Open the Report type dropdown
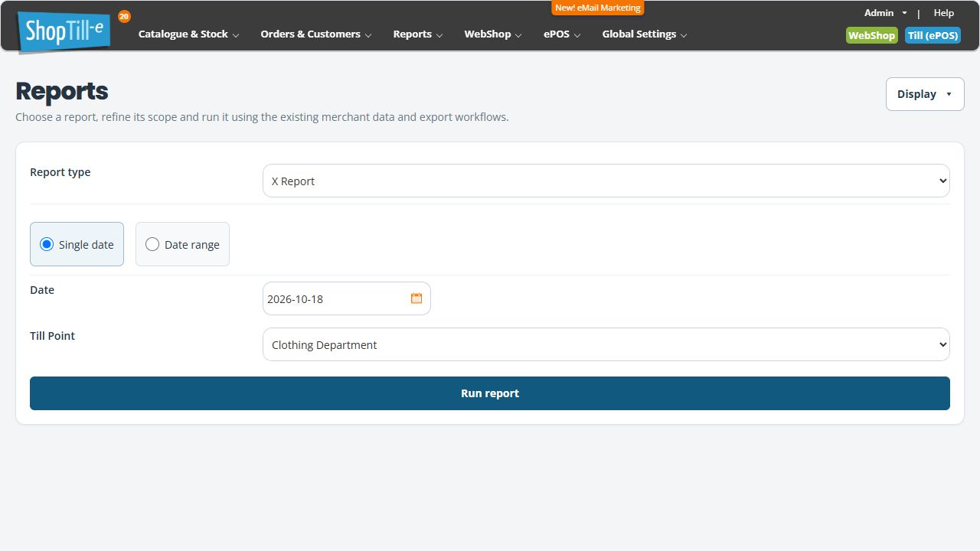The image size is (980, 551). click(606, 181)
